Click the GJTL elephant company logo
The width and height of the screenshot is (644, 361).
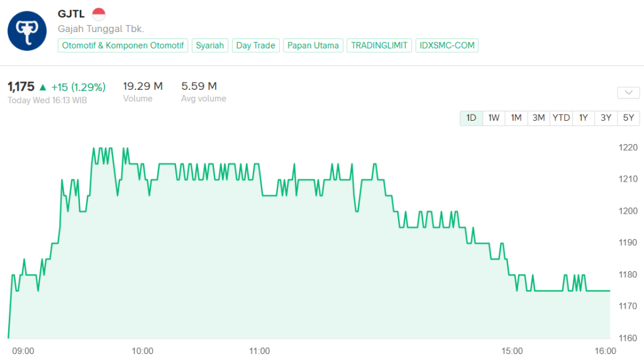(x=27, y=31)
